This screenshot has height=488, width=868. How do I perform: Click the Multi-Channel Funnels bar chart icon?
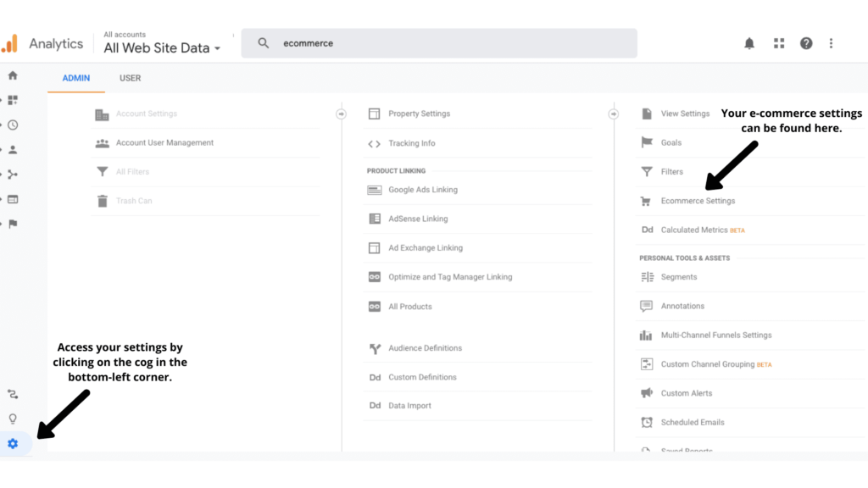click(x=646, y=335)
